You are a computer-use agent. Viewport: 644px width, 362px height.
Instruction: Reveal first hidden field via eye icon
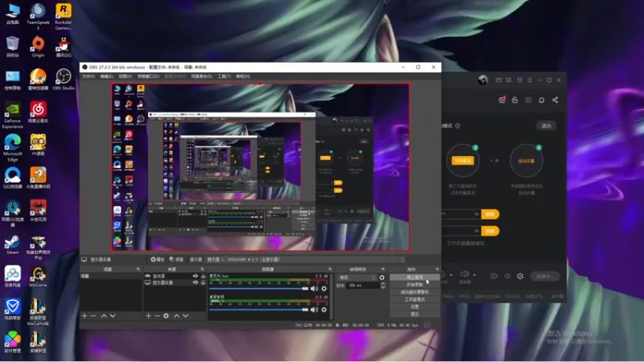click(477, 214)
